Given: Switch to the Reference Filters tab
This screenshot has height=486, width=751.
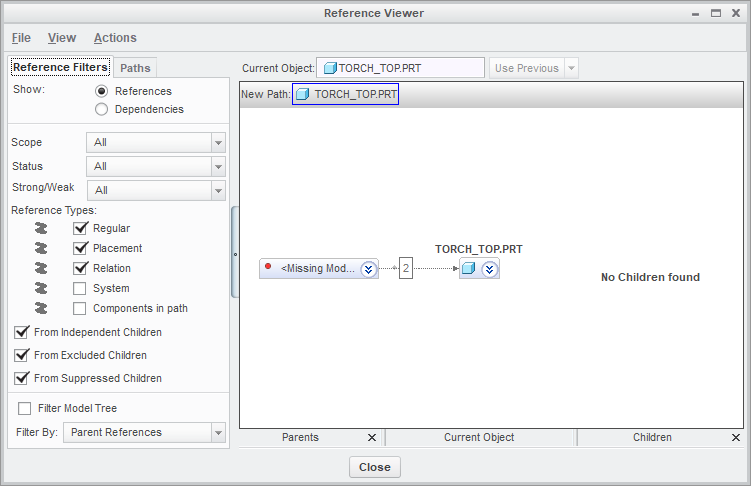Looking at the screenshot, I should (60, 67).
